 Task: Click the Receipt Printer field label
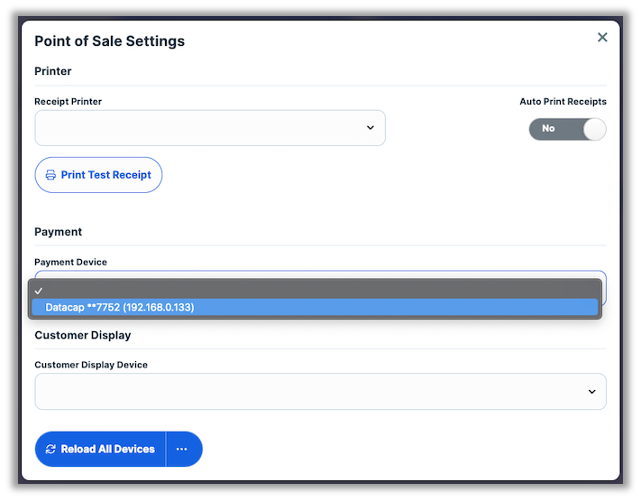[x=68, y=102]
